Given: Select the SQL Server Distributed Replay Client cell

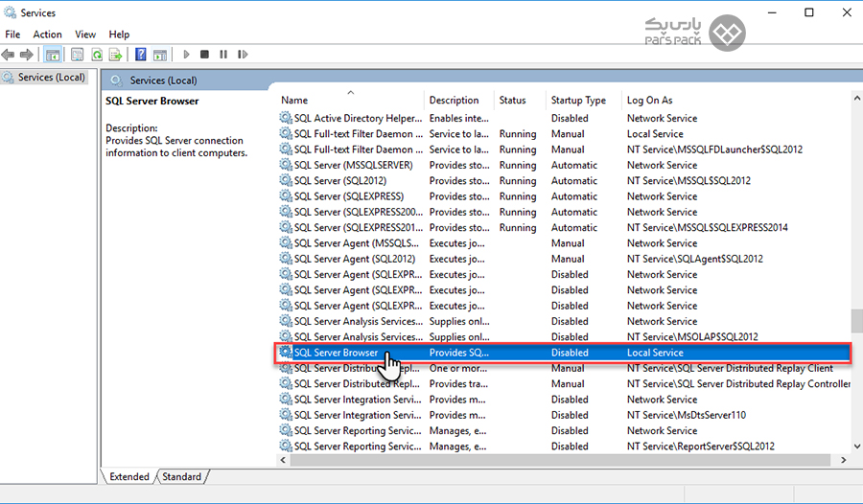Looking at the screenshot, I should coord(730,368).
